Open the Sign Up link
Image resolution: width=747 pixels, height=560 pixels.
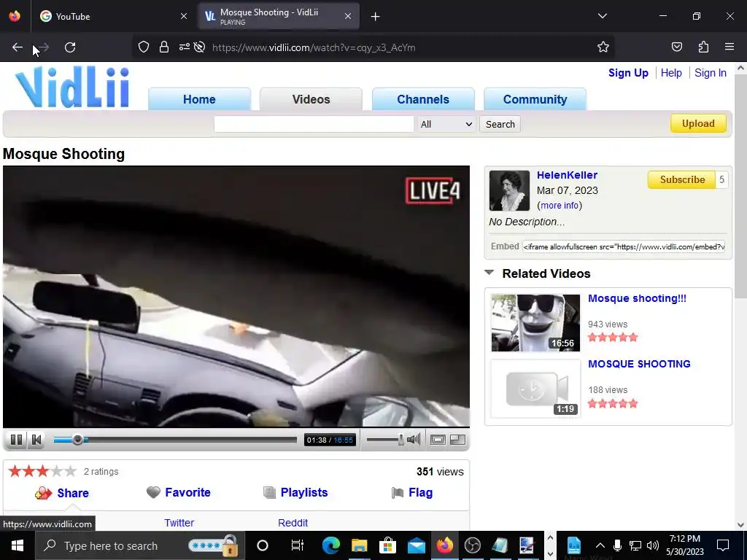628,73
